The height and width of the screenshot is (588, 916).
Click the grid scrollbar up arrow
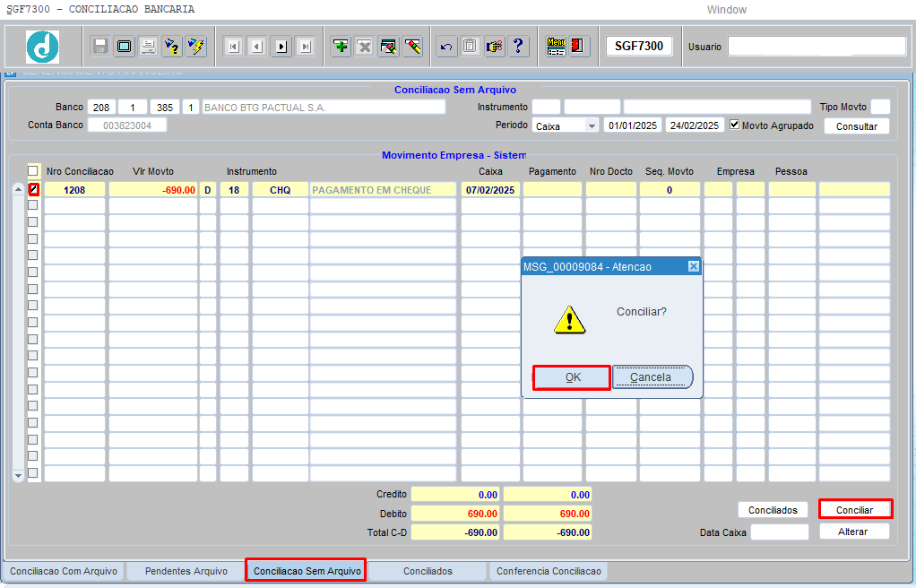coord(18,189)
